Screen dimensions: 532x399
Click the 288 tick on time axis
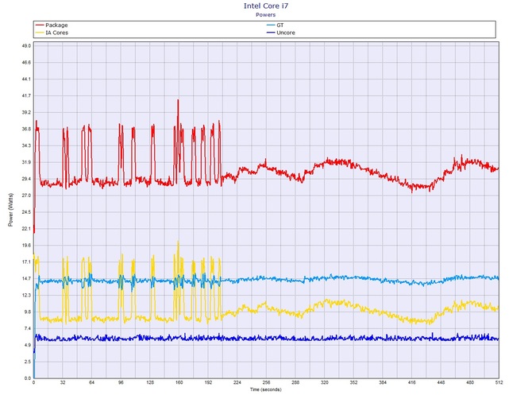[x=295, y=382]
